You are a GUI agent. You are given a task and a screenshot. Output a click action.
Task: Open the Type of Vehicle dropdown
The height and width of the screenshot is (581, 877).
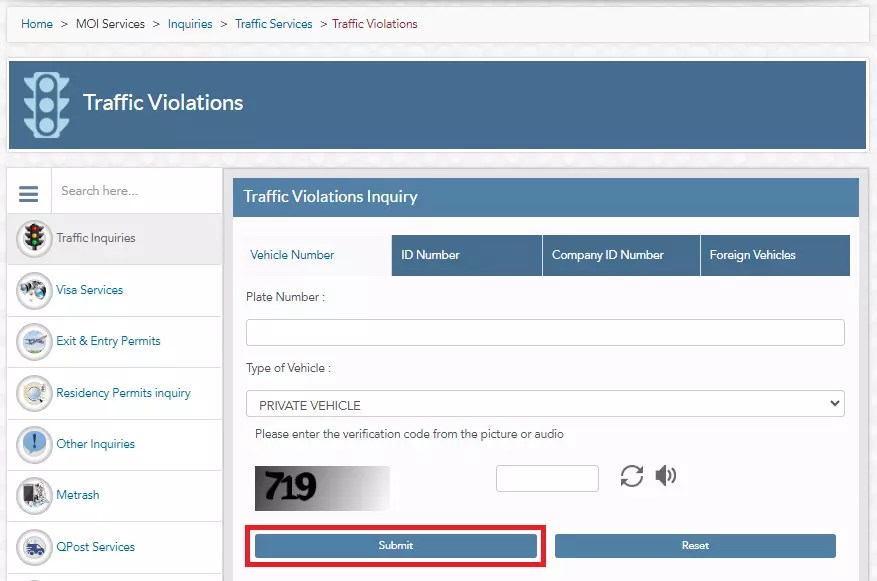(x=545, y=403)
